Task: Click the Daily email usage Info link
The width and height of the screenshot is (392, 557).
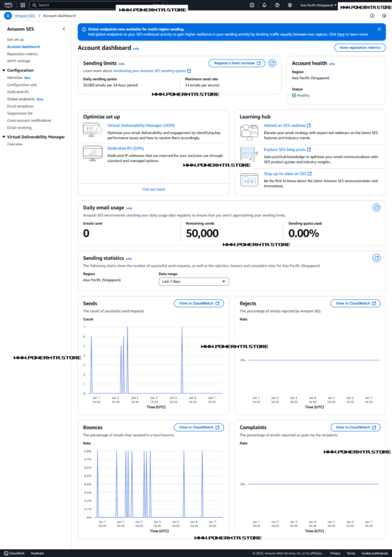Action: coord(129,209)
